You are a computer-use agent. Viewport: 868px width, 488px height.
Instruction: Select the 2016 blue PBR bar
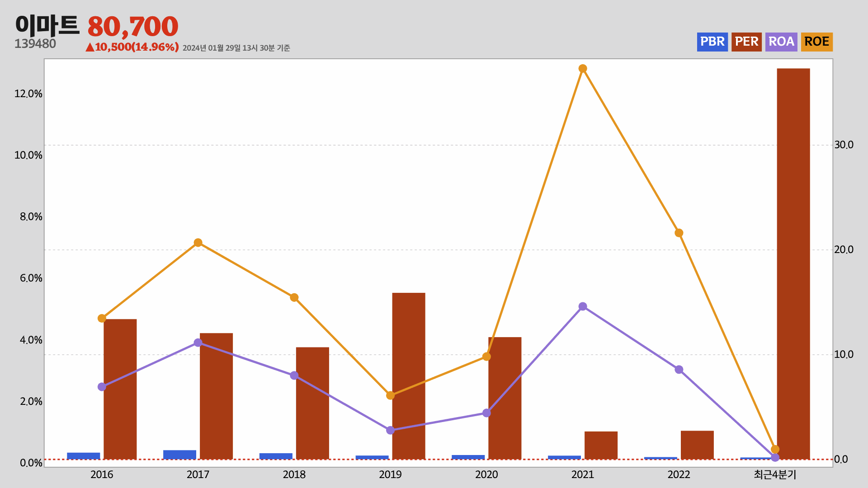pyautogui.click(x=84, y=456)
